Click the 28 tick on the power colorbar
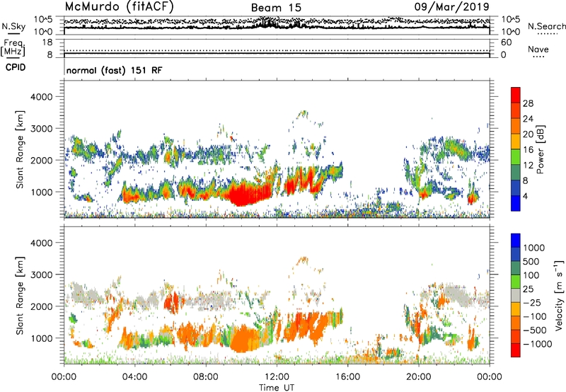 point(528,103)
